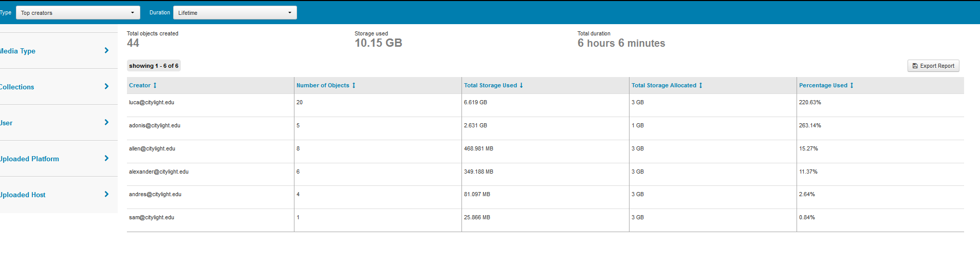
Task: Click the 1 GB allocated value for adonis
Action: pyautogui.click(x=638, y=125)
